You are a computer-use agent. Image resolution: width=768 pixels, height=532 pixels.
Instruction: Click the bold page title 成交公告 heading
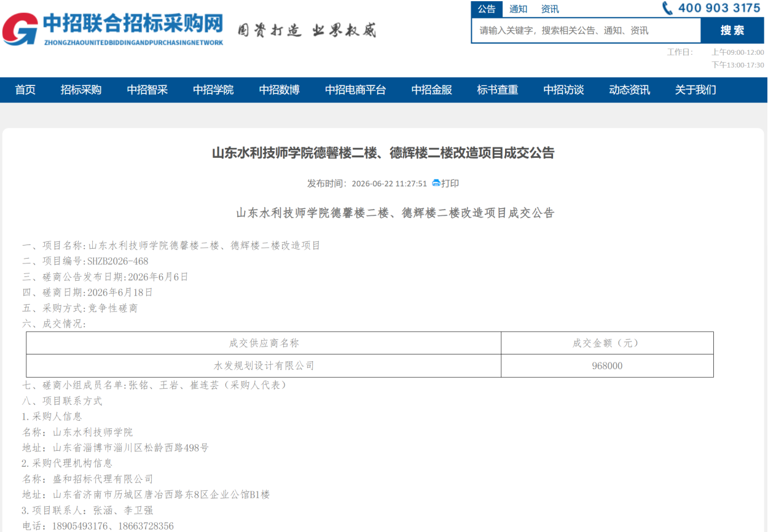pyautogui.click(x=383, y=153)
